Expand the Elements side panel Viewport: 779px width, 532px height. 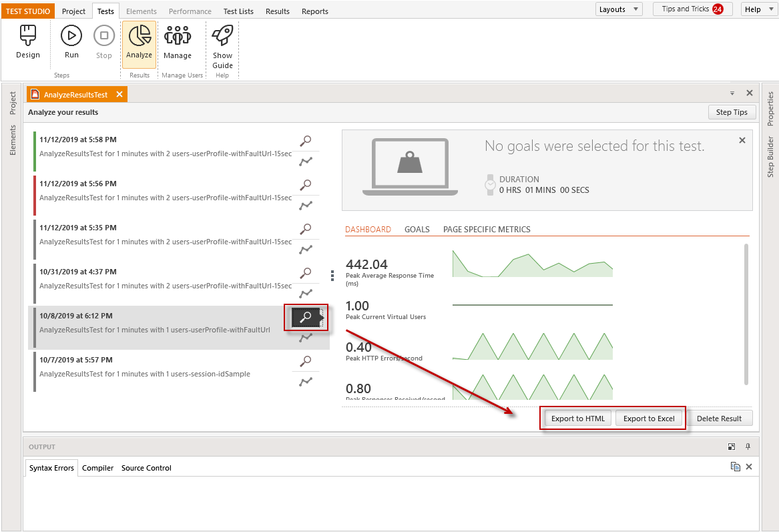click(13, 140)
